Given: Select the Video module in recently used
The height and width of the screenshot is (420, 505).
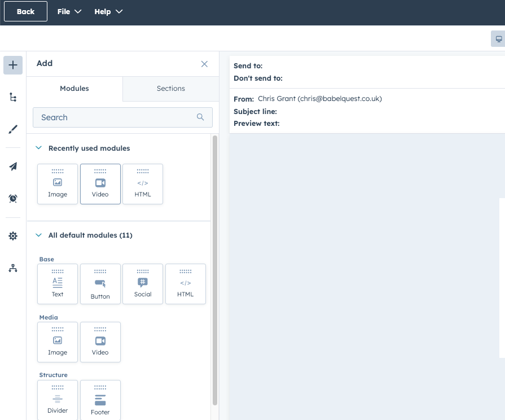Looking at the screenshot, I should tap(100, 184).
